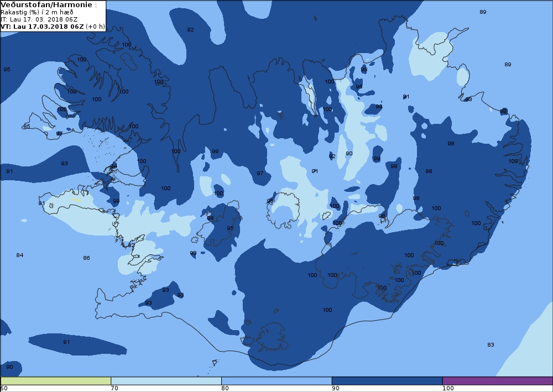Click the medium blue 80–90 legend swatch
Image resolution: width=553 pixels, height=392 pixels.
tap(276, 381)
